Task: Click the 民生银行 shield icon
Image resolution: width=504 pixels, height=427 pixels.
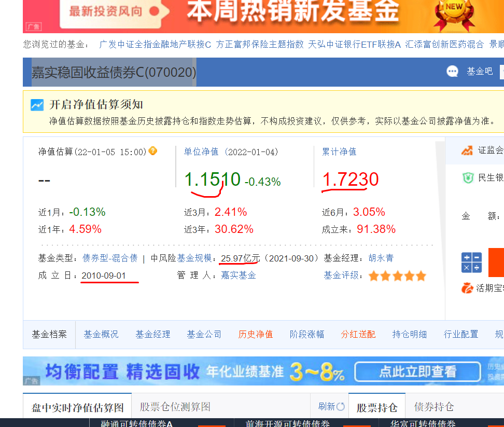Action: click(x=468, y=177)
